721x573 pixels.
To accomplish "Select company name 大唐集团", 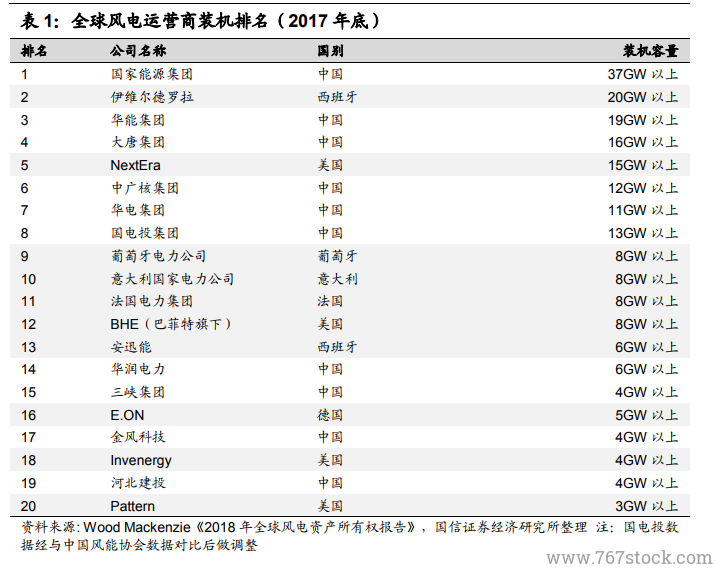I will point(138,142).
